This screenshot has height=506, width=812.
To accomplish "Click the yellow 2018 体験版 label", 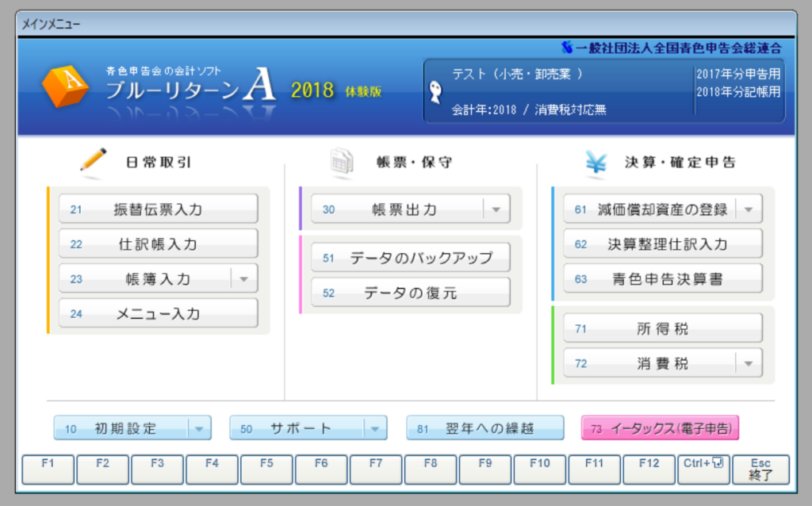I will 336,91.
